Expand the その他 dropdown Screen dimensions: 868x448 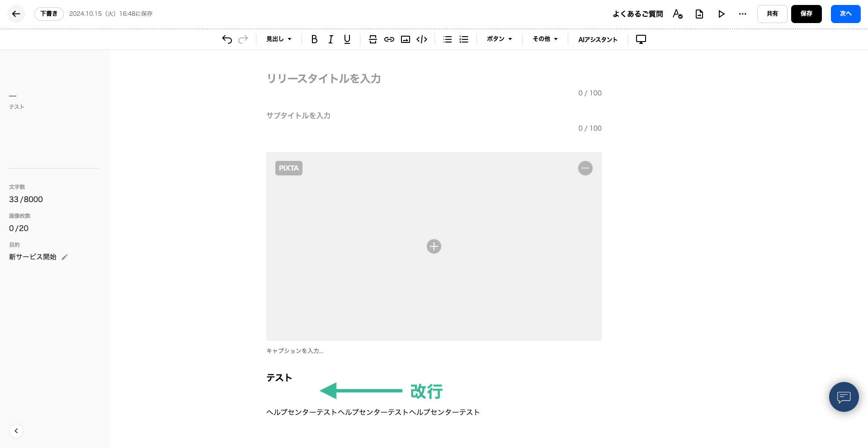tap(545, 39)
